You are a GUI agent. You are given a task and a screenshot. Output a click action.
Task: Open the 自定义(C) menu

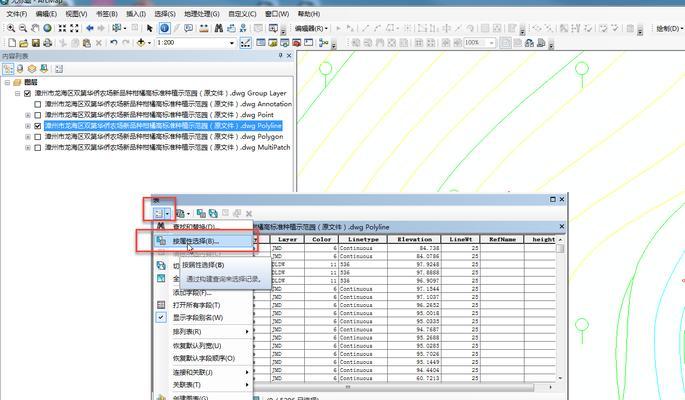coord(242,14)
